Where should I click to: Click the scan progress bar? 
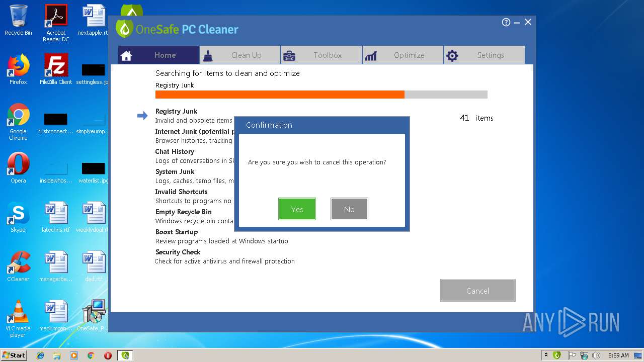[321, 95]
